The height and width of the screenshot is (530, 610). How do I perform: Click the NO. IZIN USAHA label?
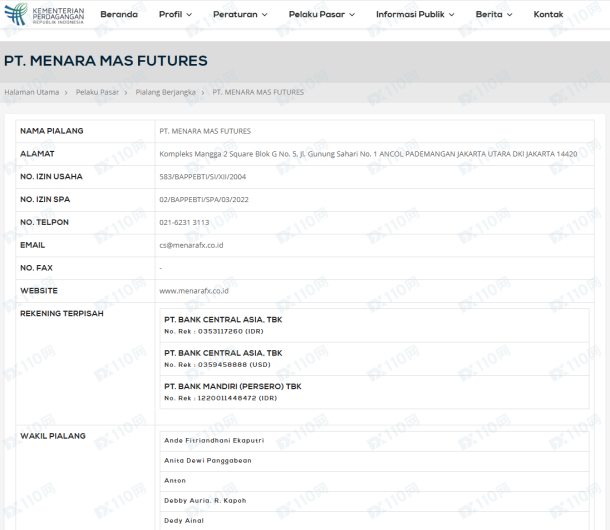coord(51,177)
